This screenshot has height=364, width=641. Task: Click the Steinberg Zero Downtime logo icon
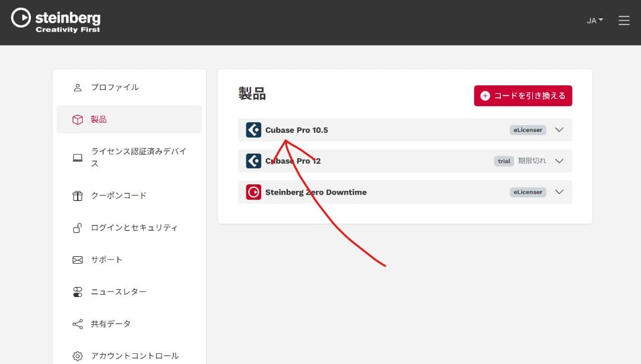[x=253, y=191]
